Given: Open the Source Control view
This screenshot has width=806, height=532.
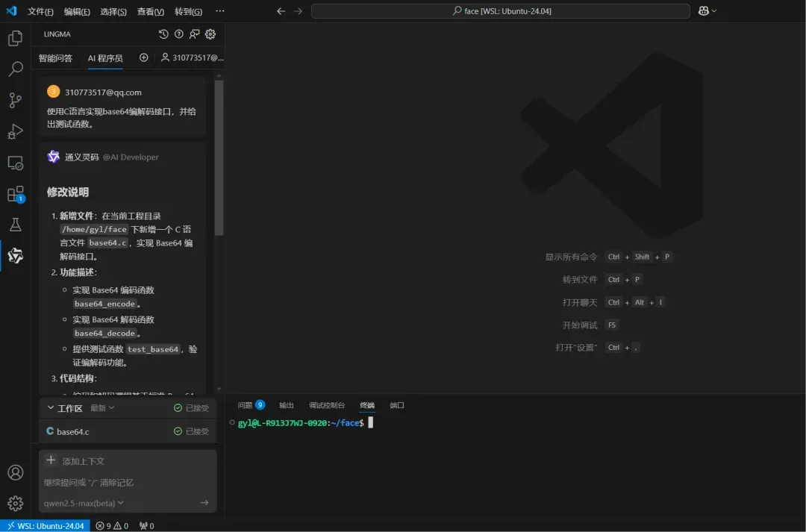Looking at the screenshot, I should pyautogui.click(x=16, y=100).
